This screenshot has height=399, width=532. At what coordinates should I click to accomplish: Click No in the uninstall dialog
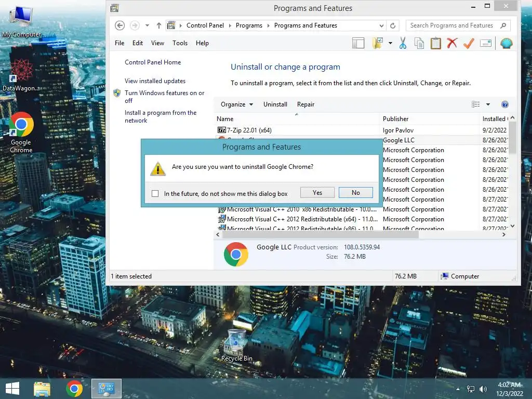click(355, 193)
